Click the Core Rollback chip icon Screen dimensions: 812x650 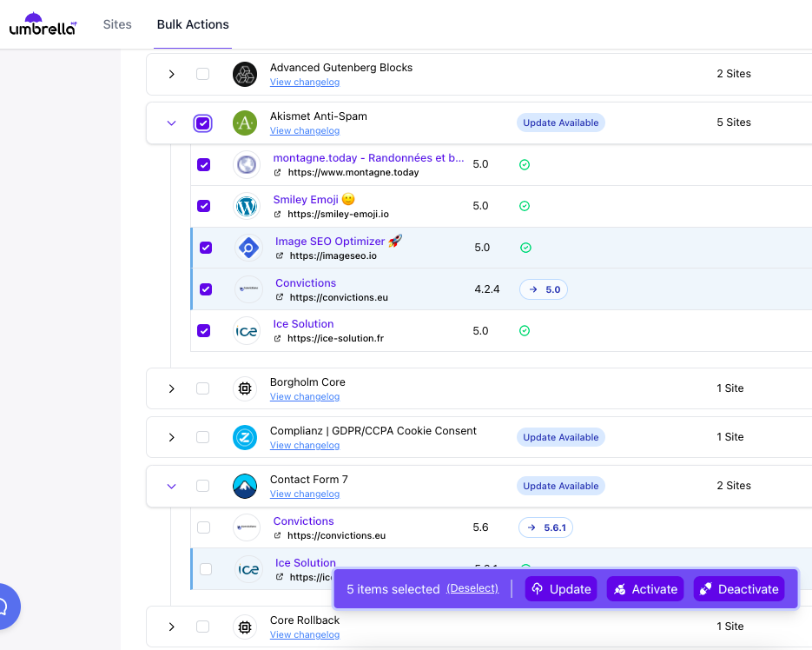(x=245, y=627)
